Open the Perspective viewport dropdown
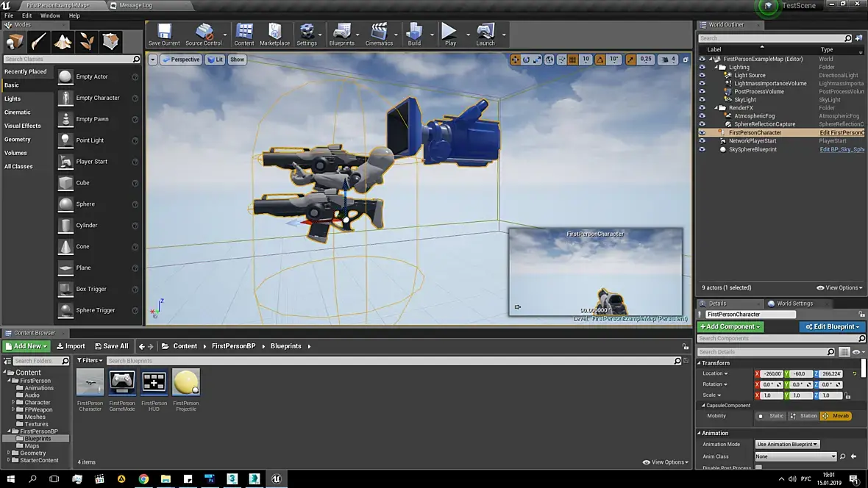This screenshot has width=868, height=488. [181, 60]
